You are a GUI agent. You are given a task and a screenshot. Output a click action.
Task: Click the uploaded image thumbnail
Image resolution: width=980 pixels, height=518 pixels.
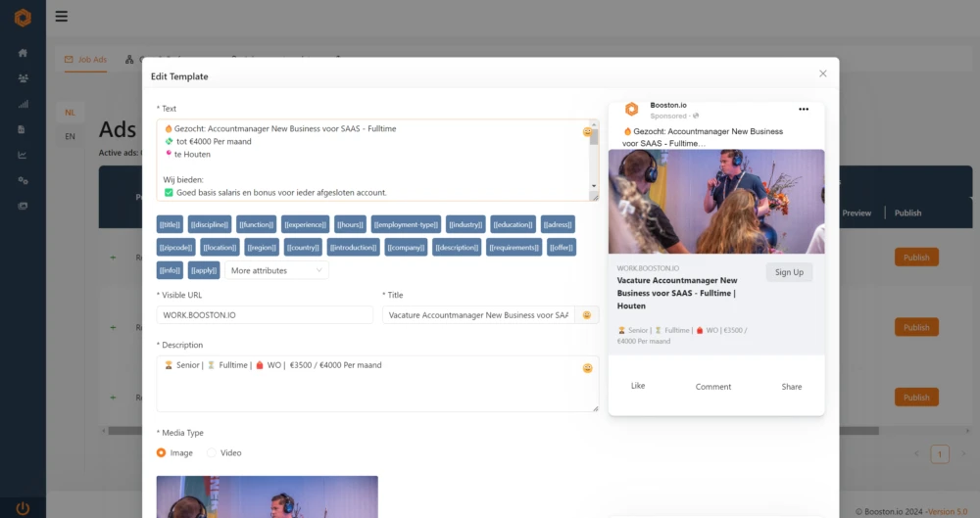267,496
